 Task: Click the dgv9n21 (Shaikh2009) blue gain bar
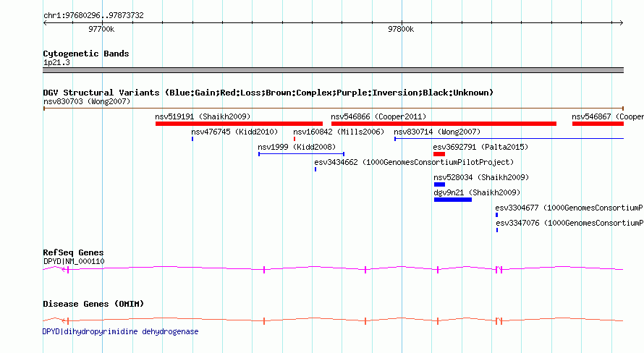(453, 200)
